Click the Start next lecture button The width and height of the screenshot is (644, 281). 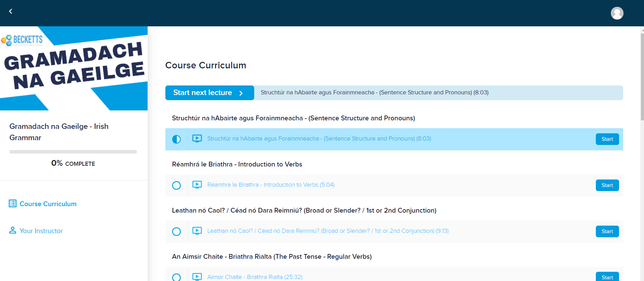click(x=209, y=93)
